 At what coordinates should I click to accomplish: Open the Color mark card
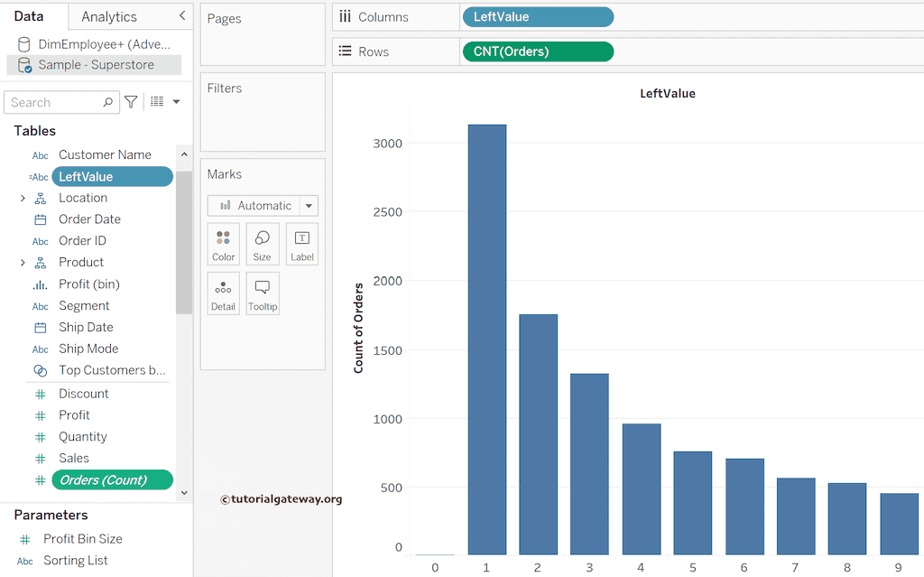223,244
